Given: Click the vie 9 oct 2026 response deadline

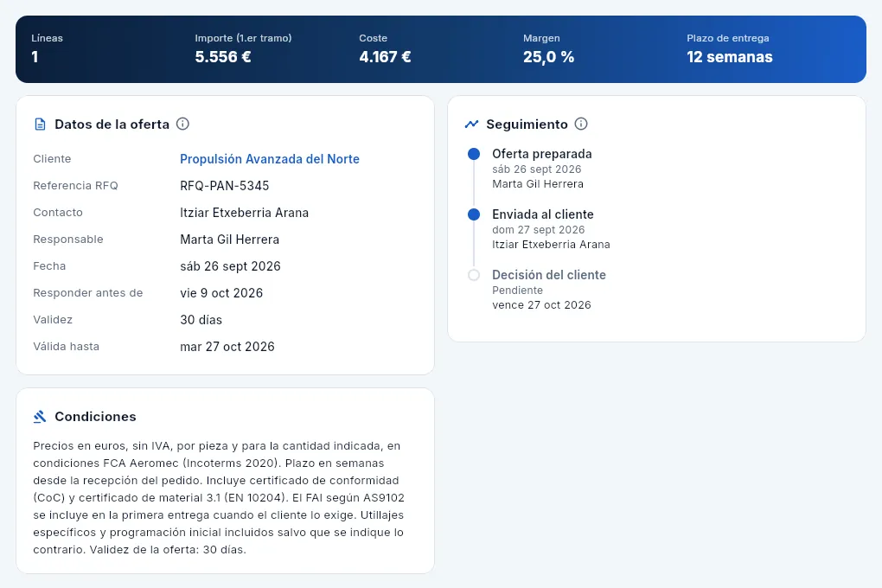Looking at the screenshot, I should (x=221, y=293).
